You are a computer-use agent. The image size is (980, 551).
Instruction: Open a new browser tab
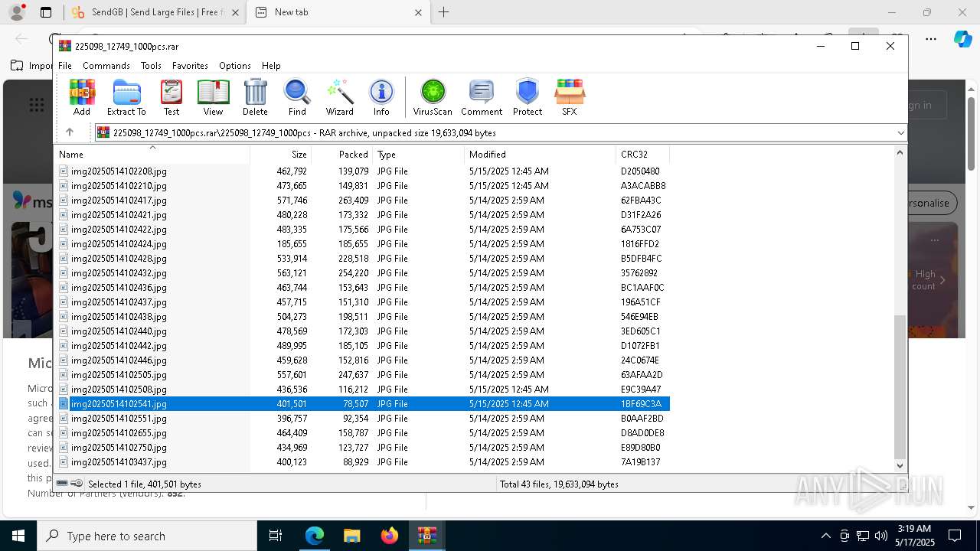point(443,12)
